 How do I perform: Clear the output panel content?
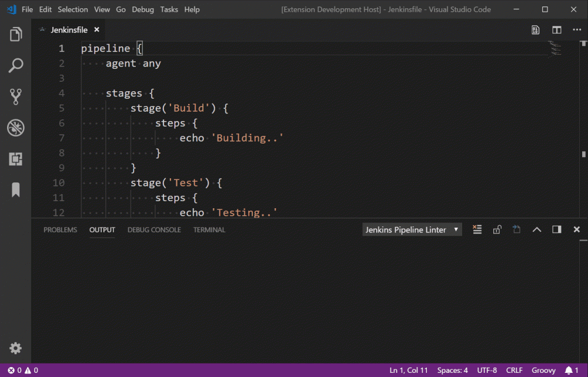[477, 229]
